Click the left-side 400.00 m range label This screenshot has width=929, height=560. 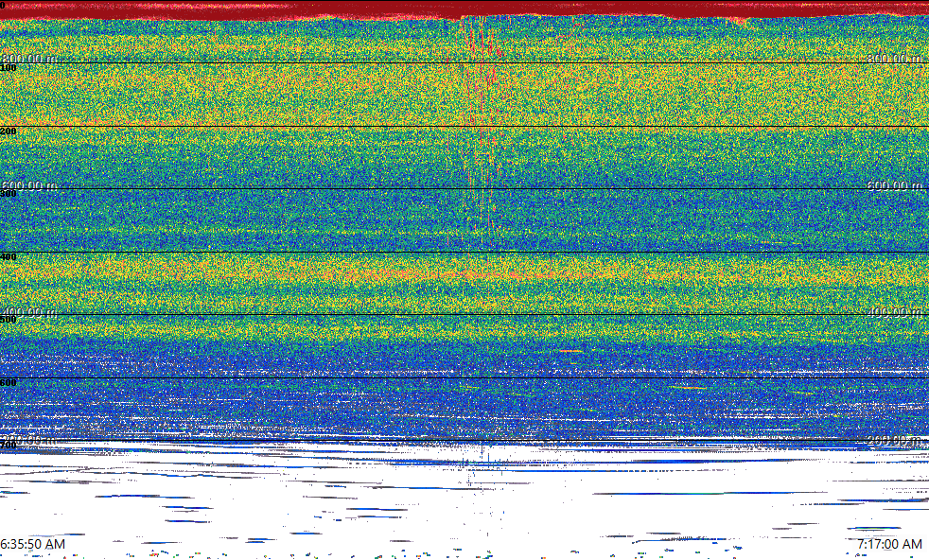pyautogui.click(x=29, y=312)
